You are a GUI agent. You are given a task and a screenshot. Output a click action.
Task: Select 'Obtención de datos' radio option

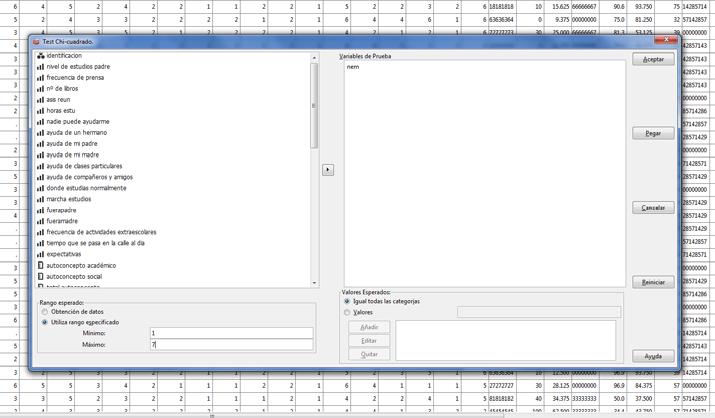[45, 312]
